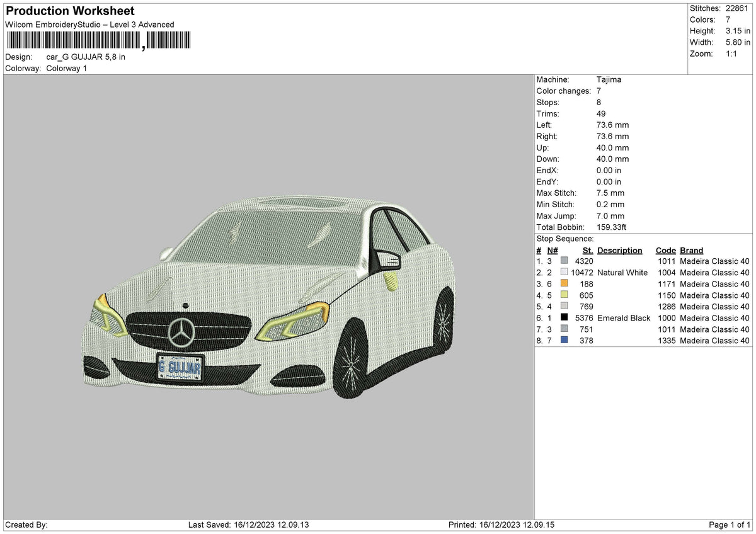756x534 pixels.
Task: Select the Max Jump value 7.0 mm
Action: 610,216
